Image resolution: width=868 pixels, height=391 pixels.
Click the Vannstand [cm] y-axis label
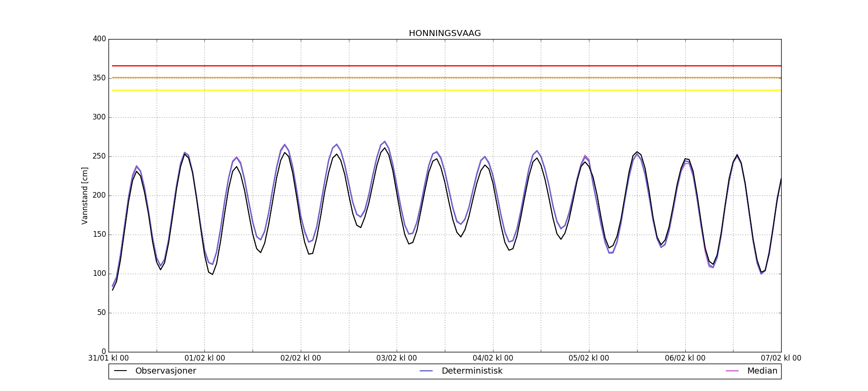coord(85,195)
